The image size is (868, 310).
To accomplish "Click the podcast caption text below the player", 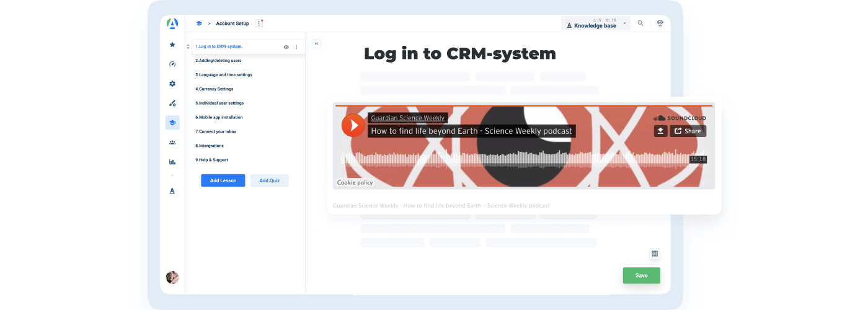I will tap(441, 205).
